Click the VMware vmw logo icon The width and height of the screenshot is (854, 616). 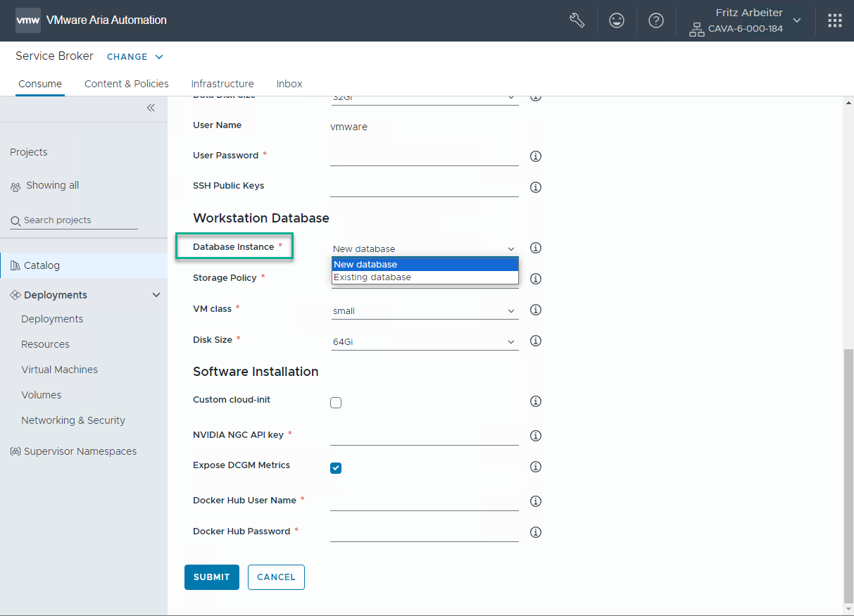coord(28,20)
